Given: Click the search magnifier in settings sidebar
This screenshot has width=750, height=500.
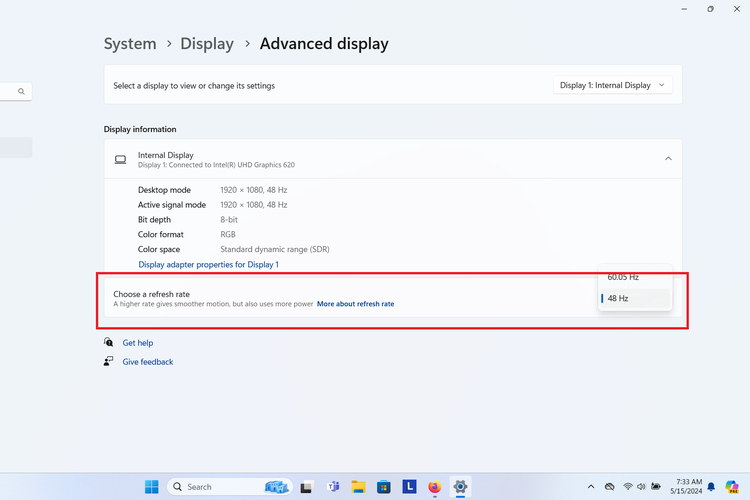Looking at the screenshot, I should 21,92.
